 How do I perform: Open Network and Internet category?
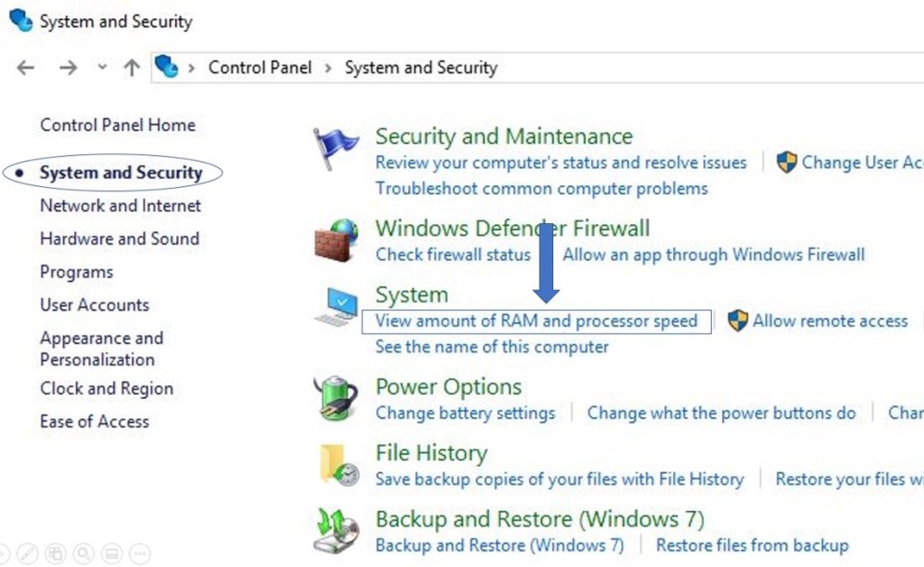pos(120,206)
